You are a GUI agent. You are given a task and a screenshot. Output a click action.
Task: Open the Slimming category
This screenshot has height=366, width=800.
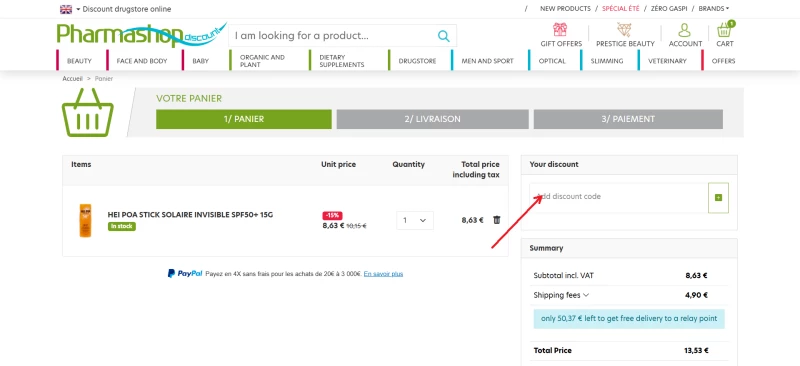[x=607, y=61]
